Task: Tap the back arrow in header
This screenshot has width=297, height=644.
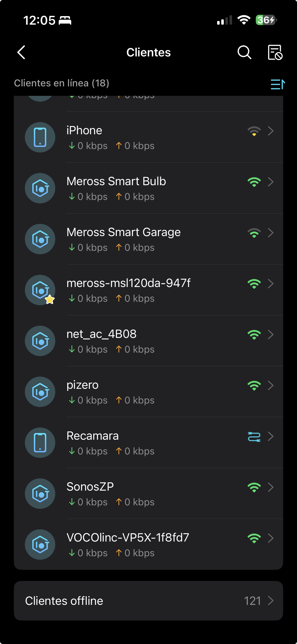Action: point(21,52)
